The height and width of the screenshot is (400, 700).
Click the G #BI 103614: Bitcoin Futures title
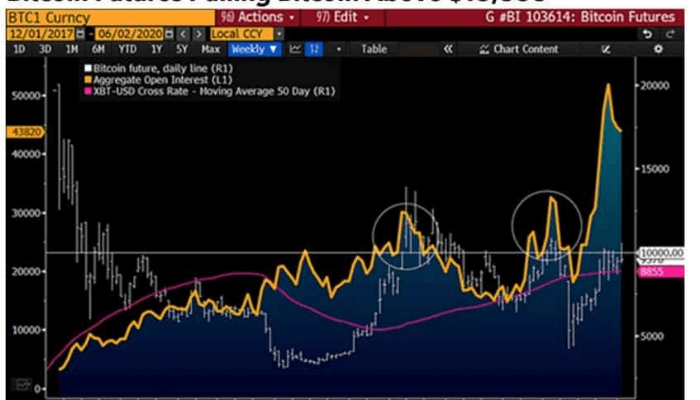click(x=580, y=18)
